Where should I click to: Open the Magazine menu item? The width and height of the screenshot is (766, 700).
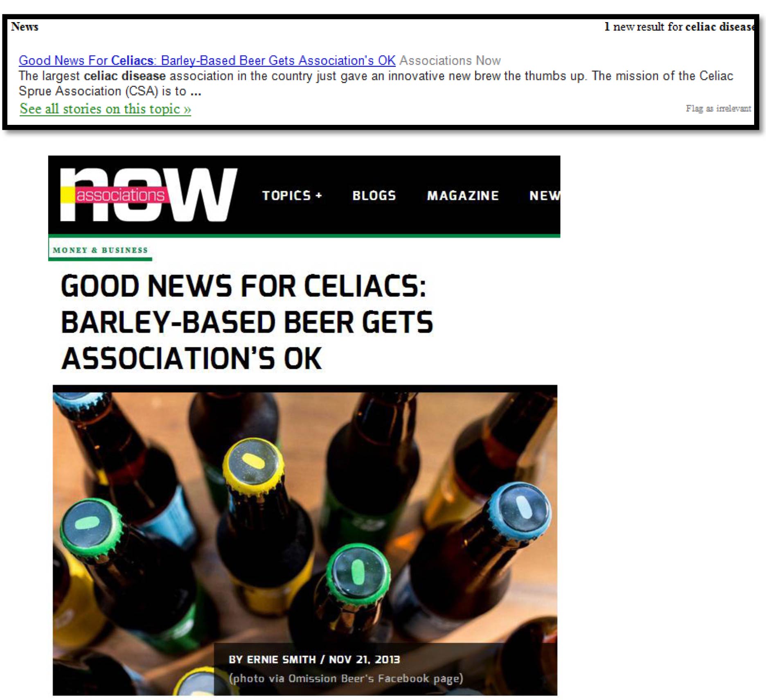coord(463,196)
